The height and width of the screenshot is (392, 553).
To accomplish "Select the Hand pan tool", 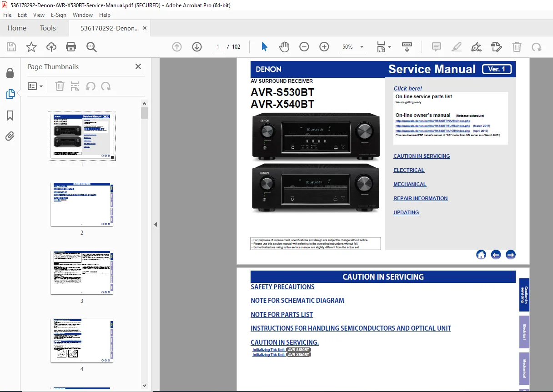I will 284,47.
